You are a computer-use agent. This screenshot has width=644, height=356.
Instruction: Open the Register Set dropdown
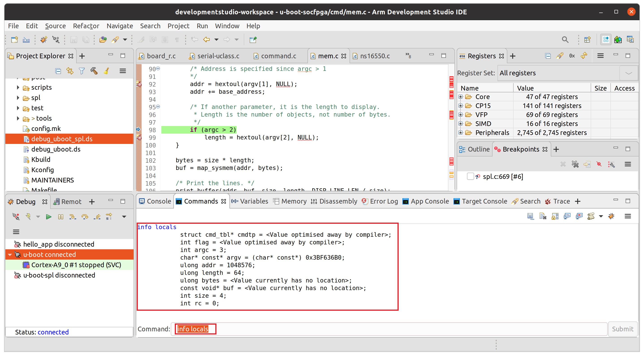tap(629, 73)
